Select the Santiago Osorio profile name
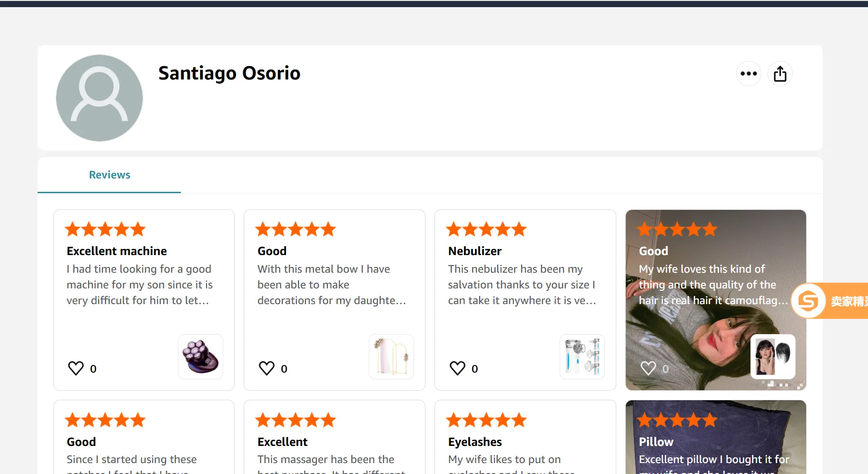 click(x=229, y=73)
